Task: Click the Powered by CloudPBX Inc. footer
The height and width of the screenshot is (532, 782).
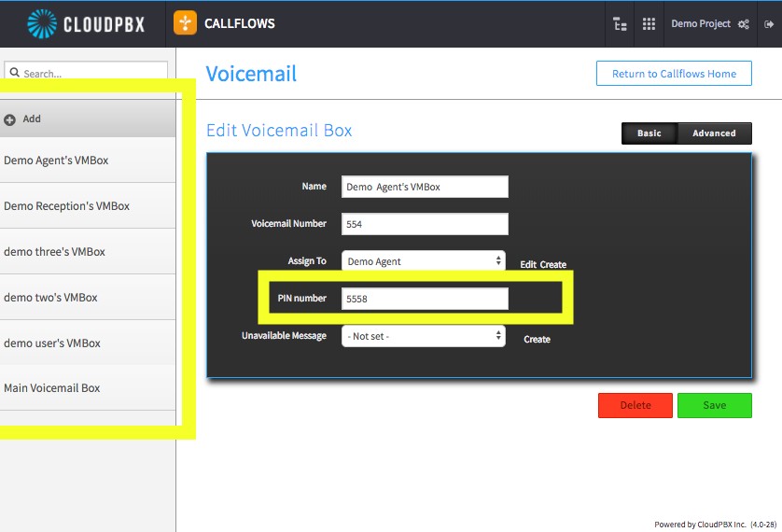Action: [x=715, y=524]
